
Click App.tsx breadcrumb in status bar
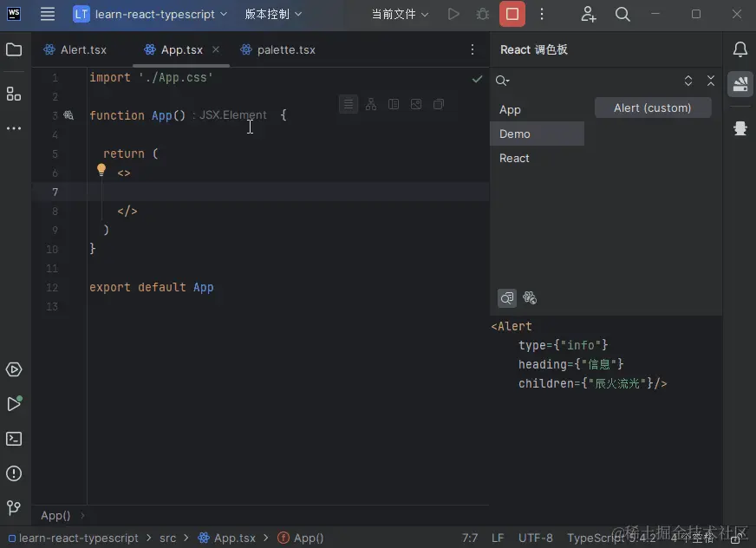coord(226,538)
